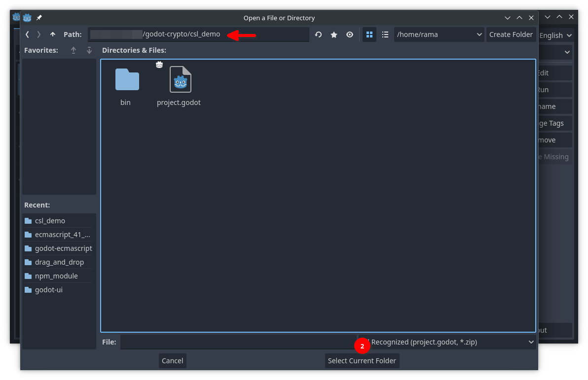Favorite the current folder with star
Viewport: 588px width, 380px height.
(334, 35)
